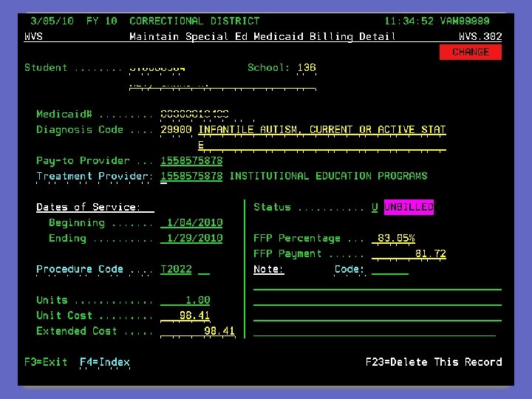Click the Student ID input field
Screen dimensions: 532x399
pos(157,68)
